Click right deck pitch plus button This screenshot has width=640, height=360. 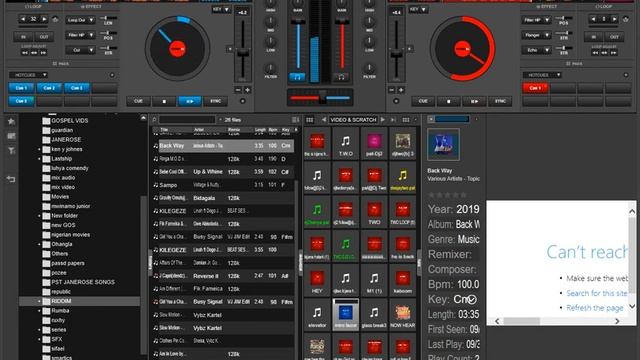point(401,90)
